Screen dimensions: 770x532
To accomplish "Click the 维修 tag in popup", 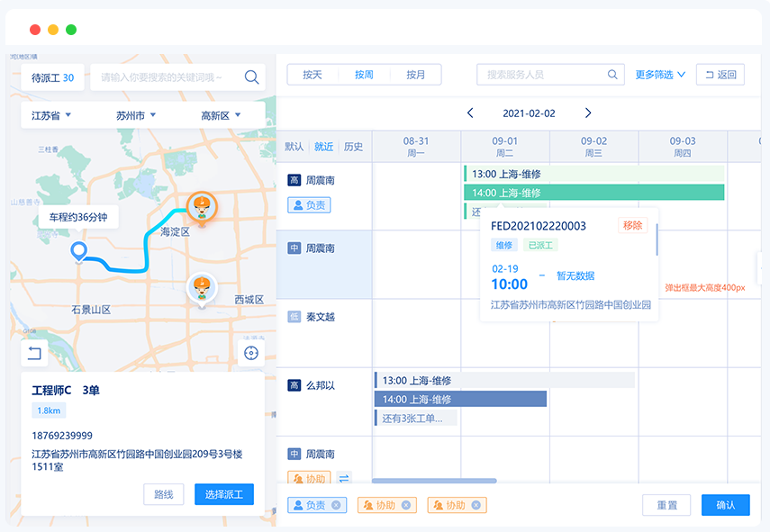I will pyautogui.click(x=503, y=245).
